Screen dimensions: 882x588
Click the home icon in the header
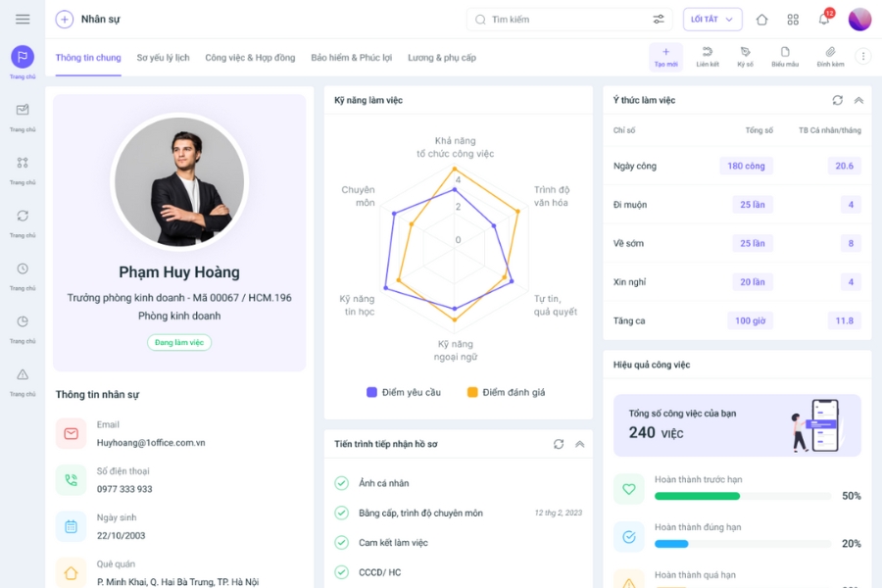click(x=760, y=19)
